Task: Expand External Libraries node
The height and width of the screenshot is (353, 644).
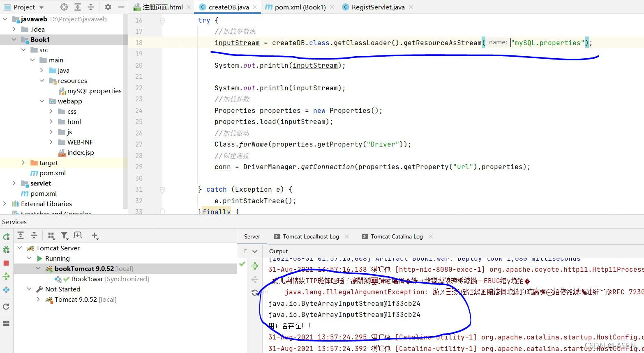Action: pos(5,204)
